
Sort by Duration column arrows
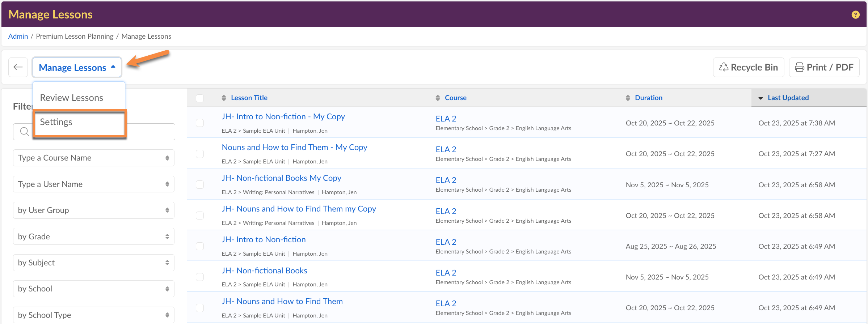click(x=628, y=98)
